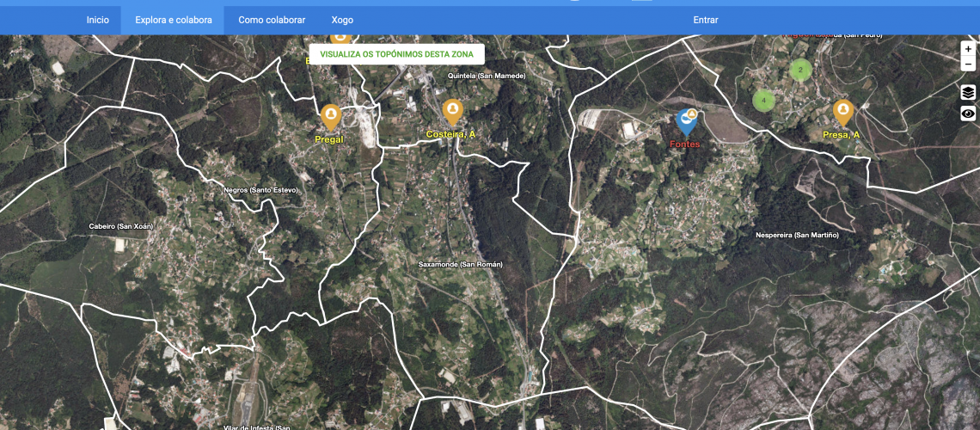Click the Cabeiro (San Xoán) parish label
The width and height of the screenshot is (980, 430).
[x=121, y=226]
